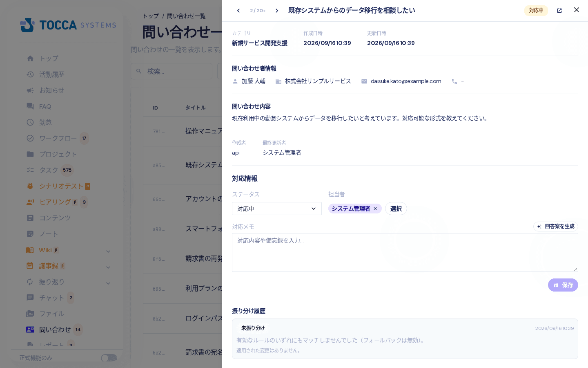Close the inquiry detail panel
Viewport: 588px width, 368px height.
tap(577, 10)
